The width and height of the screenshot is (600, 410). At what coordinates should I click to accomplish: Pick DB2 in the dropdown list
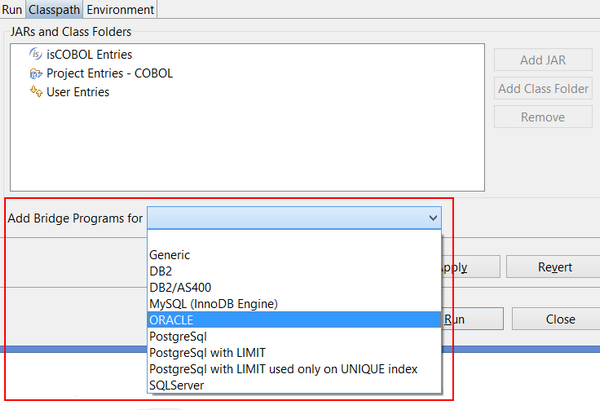click(161, 271)
